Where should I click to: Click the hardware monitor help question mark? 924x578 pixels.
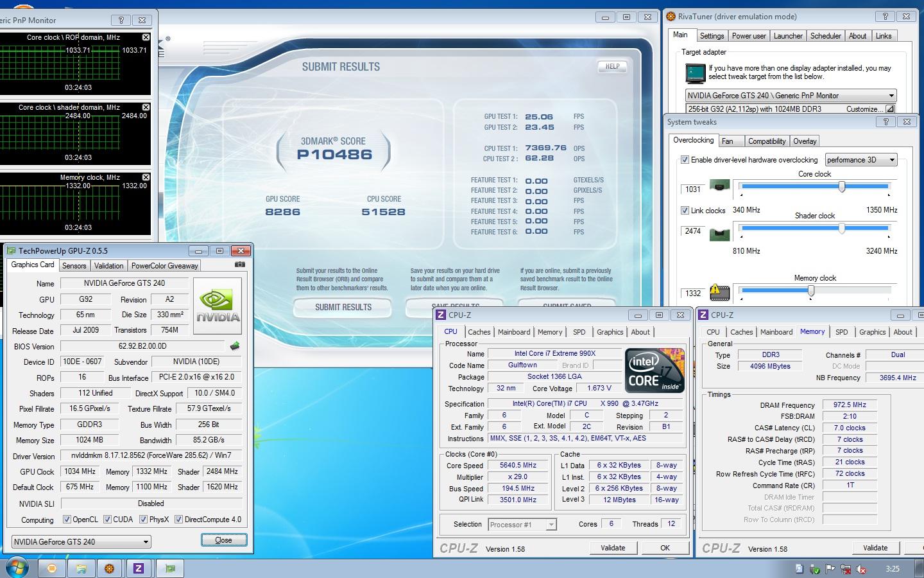pyautogui.click(x=121, y=20)
